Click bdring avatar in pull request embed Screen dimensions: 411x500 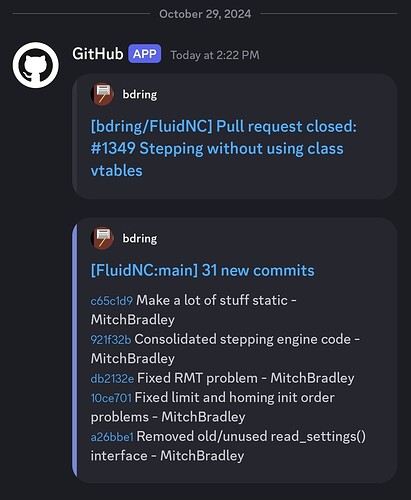pyautogui.click(x=102, y=94)
